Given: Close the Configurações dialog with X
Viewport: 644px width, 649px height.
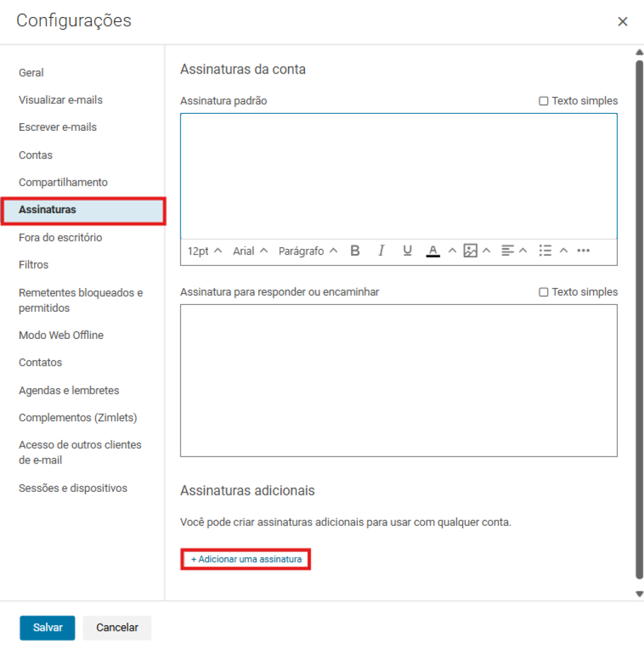Looking at the screenshot, I should tap(623, 22).
